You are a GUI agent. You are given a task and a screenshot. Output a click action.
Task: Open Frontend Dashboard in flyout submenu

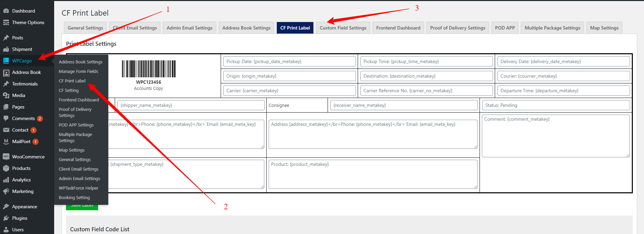(79, 100)
